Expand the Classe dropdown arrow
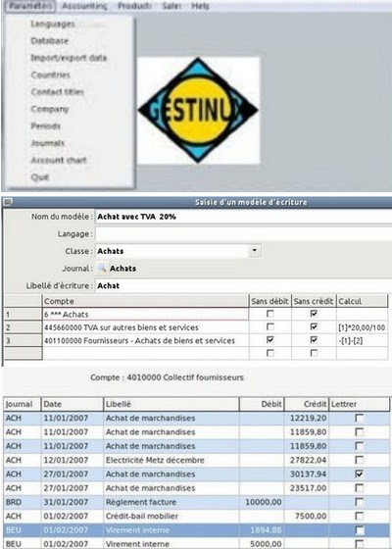Image resolution: width=392 pixels, height=549 pixels. tap(255, 251)
